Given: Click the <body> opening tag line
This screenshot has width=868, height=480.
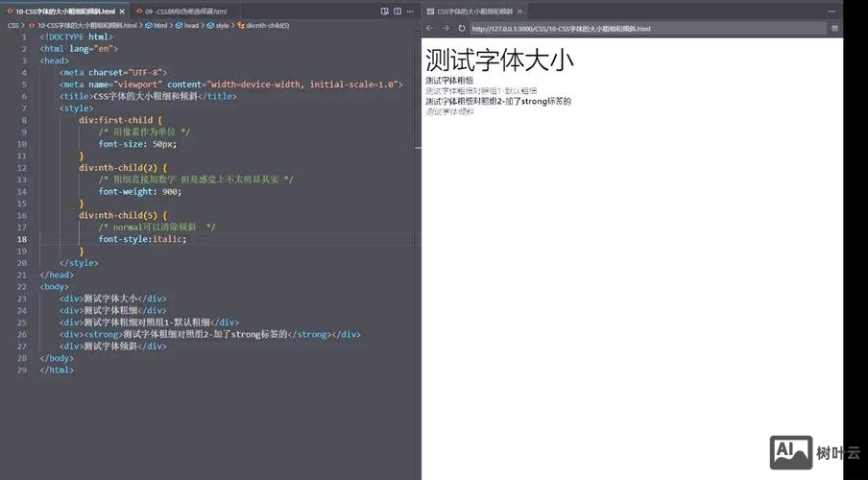Looking at the screenshot, I should click(55, 287).
